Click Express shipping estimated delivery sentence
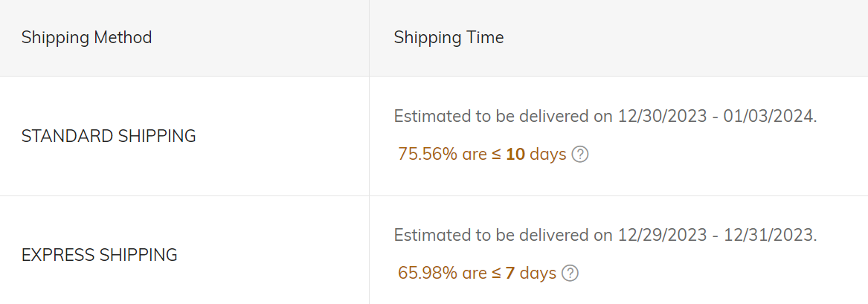Viewport: 868px width, 304px height. click(x=605, y=236)
